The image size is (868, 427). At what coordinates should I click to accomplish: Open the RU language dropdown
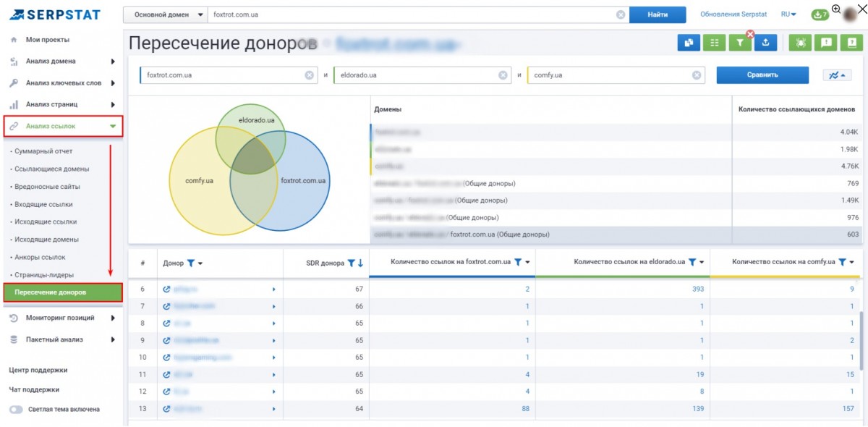pos(788,14)
